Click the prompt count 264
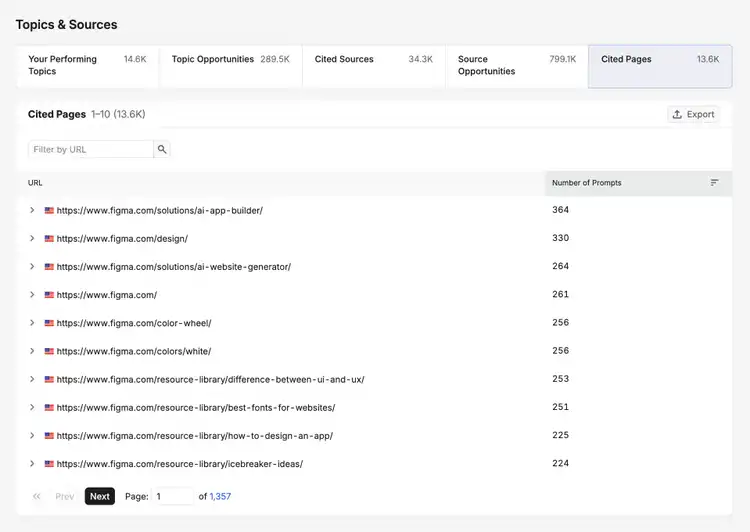Viewport: 750px width, 532px height. (x=561, y=266)
